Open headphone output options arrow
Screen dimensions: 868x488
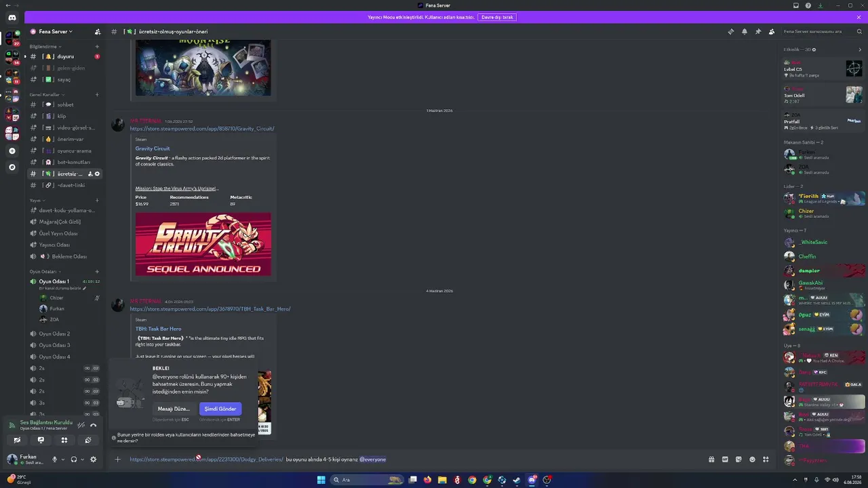click(82, 460)
